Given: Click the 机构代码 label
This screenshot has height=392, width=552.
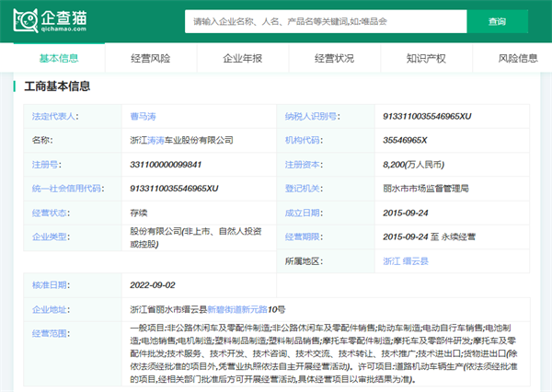Looking at the screenshot, I should pos(304,140).
